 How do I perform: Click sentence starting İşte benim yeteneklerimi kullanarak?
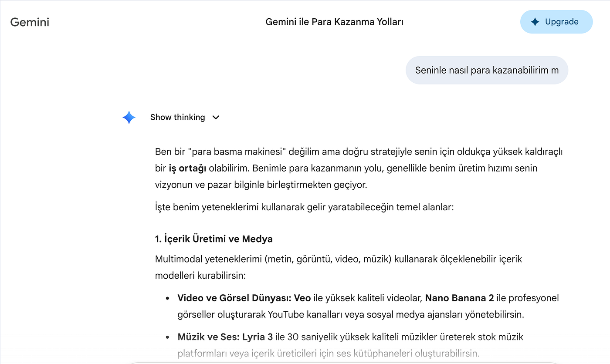point(305,207)
